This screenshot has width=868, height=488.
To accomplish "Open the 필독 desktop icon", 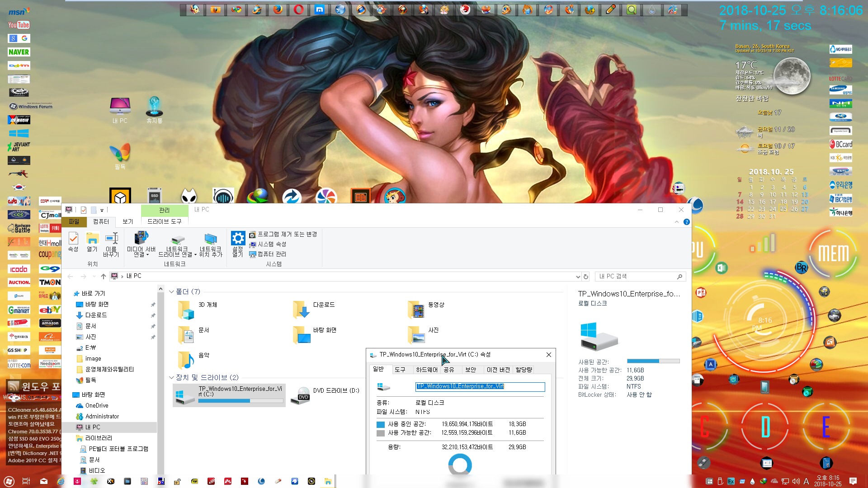I will (120, 156).
